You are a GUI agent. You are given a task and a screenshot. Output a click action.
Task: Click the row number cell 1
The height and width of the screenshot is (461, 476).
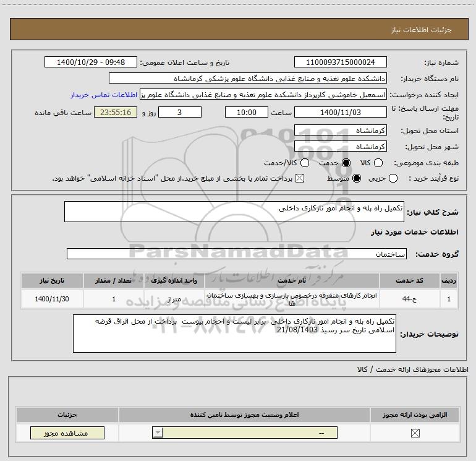click(x=449, y=299)
